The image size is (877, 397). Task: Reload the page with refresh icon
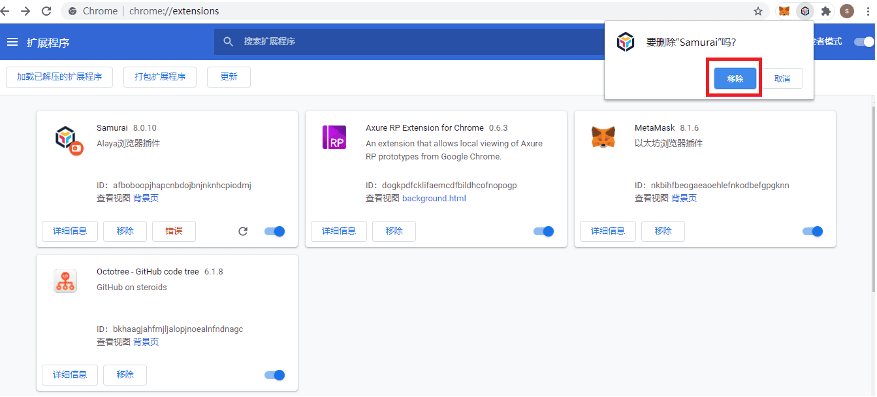pos(47,11)
